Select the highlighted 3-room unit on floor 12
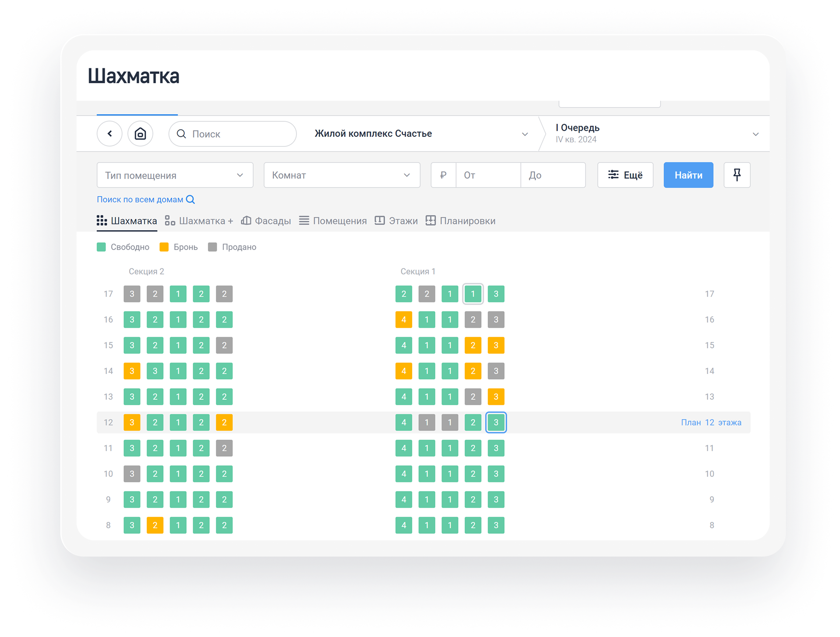Image resolution: width=840 pixels, height=637 pixels. coord(496,422)
